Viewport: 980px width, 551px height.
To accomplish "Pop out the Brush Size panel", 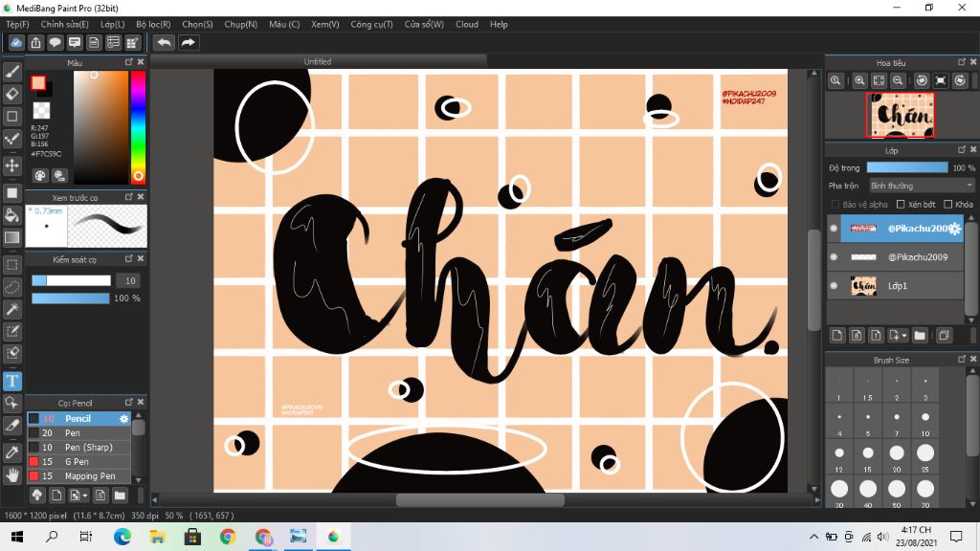I will 962,360.
